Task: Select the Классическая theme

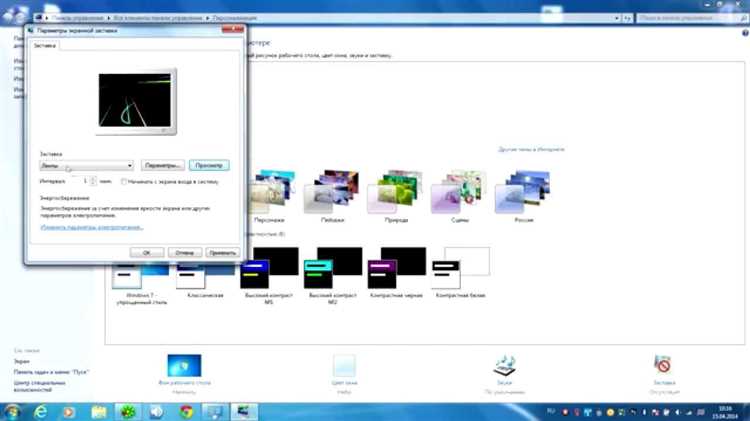Action: click(205, 280)
